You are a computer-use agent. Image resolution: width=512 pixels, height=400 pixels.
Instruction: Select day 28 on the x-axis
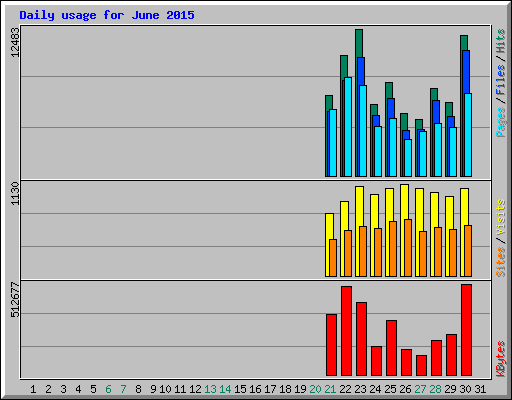click(435, 389)
